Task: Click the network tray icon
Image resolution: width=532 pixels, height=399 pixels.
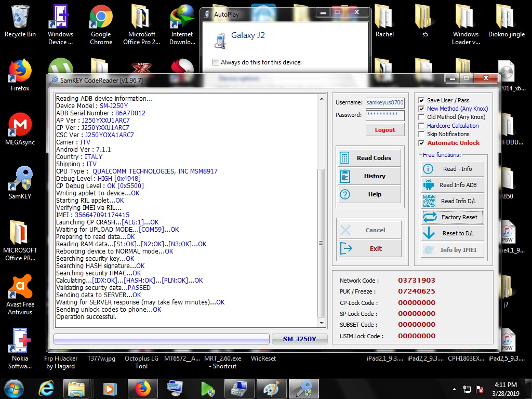Action: point(467,389)
